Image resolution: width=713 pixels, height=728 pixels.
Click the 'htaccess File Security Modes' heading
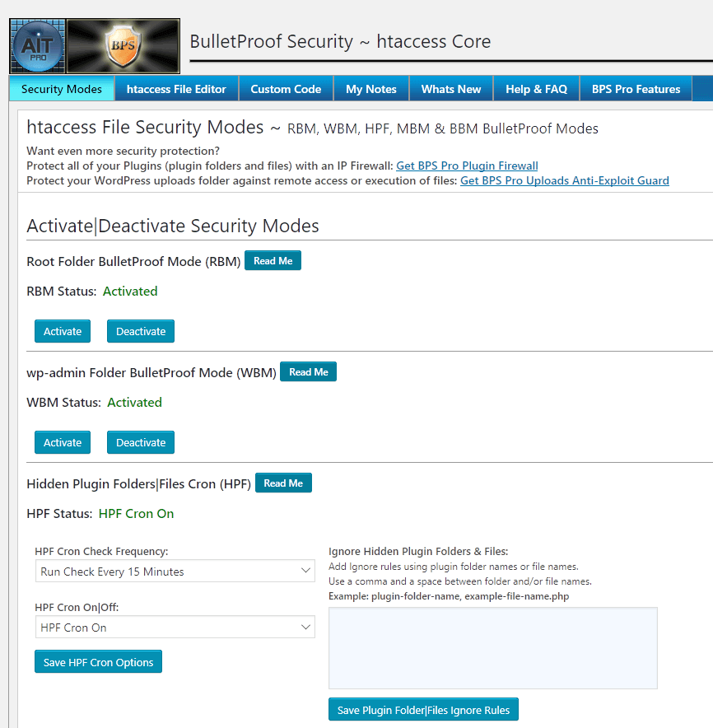tap(145, 127)
